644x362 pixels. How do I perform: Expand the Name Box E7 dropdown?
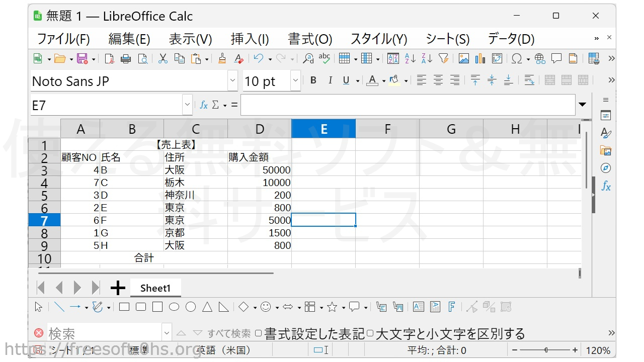coord(187,105)
